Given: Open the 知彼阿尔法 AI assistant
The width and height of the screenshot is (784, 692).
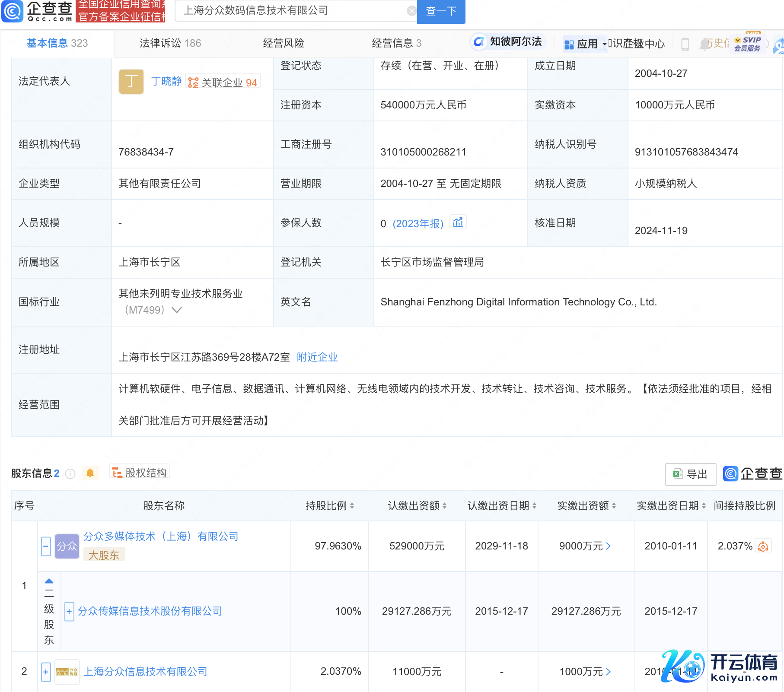Looking at the screenshot, I should pos(508,41).
